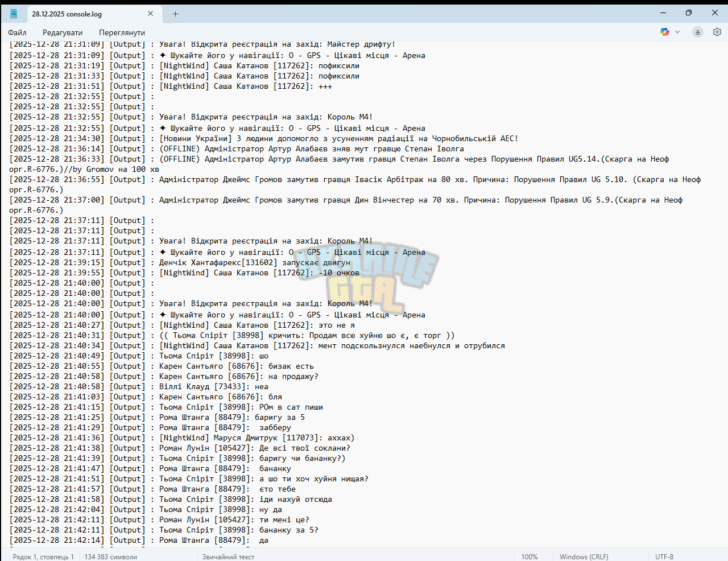Expand the Copilot dropdown arrow
Image resolution: width=728 pixels, height=561 pixels.
677,32
